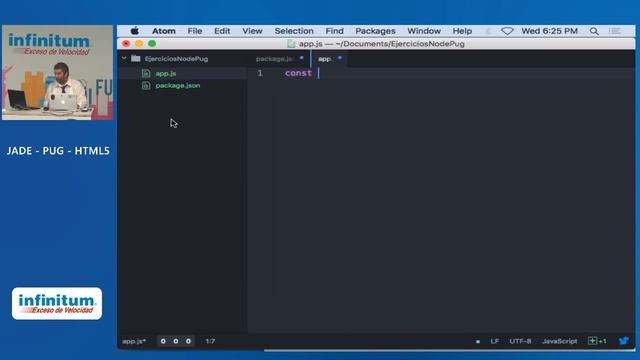Click the blue update icon in status bar
Image resolution: width=640 pixels, height=360 pixels.
pyautogui.click(x=623, y=341)
